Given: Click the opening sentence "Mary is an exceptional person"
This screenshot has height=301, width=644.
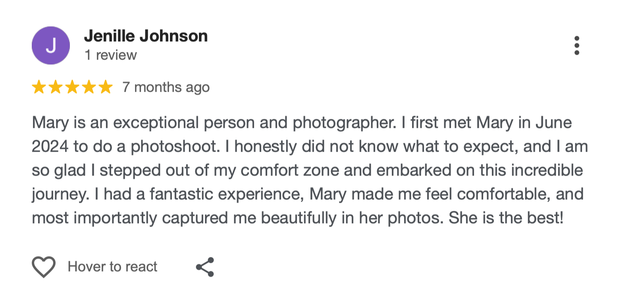Looking at the screenshot, I should pyautogui.click(x=115, y=123).
